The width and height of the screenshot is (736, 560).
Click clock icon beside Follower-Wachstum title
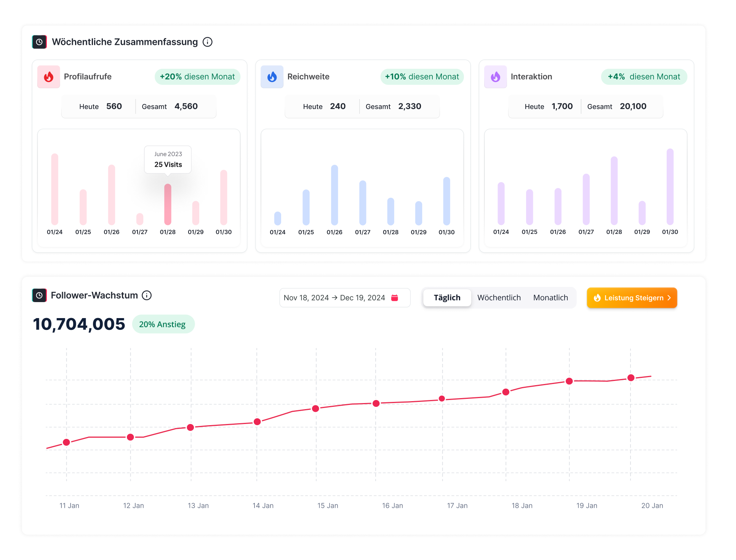click(x=39, y=295)
